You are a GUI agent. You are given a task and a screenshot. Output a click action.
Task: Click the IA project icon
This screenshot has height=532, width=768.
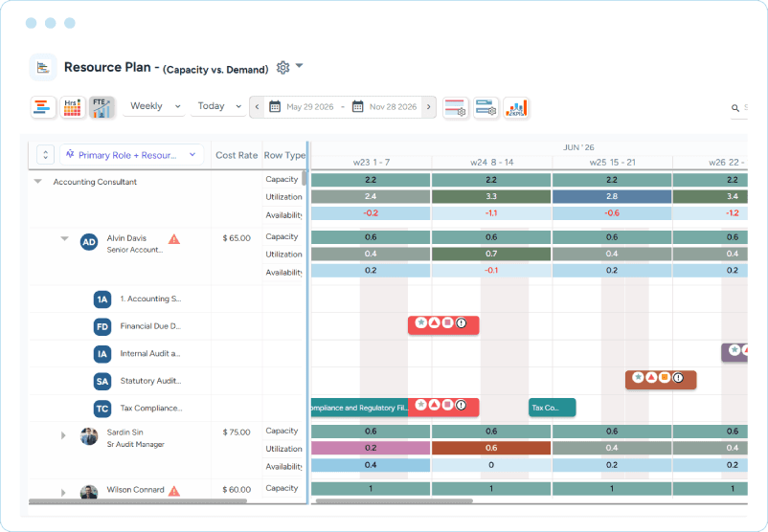click(102, 354)
